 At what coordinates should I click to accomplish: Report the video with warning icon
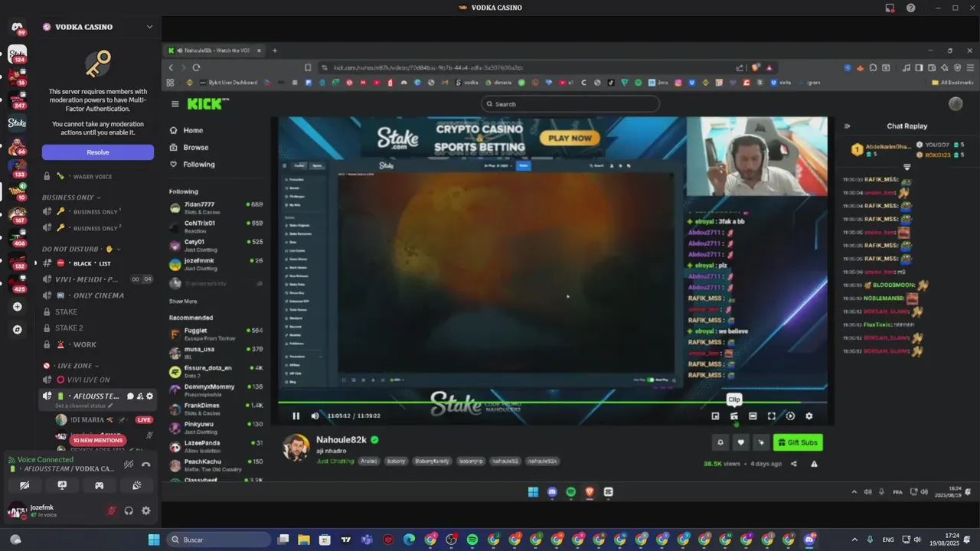tap(814, 464)
